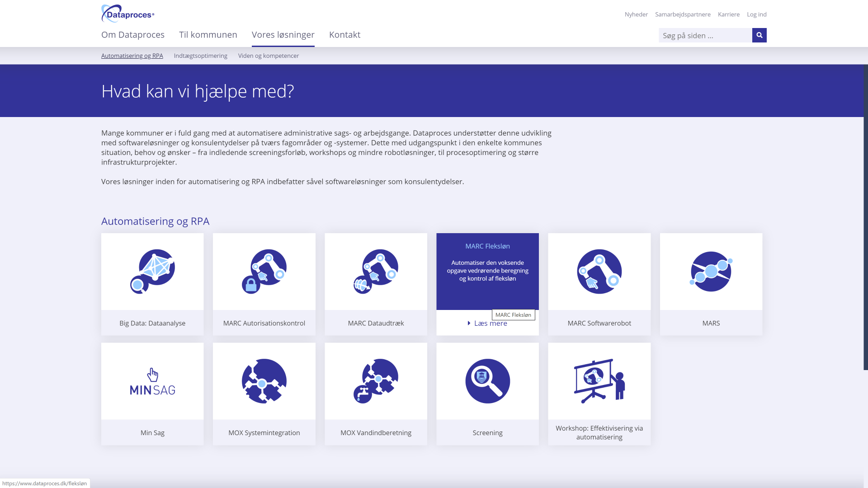The width and height of the screenshot is (868, 488).
Task: Open the Min Sag logo tile
Action: (152, 381)
